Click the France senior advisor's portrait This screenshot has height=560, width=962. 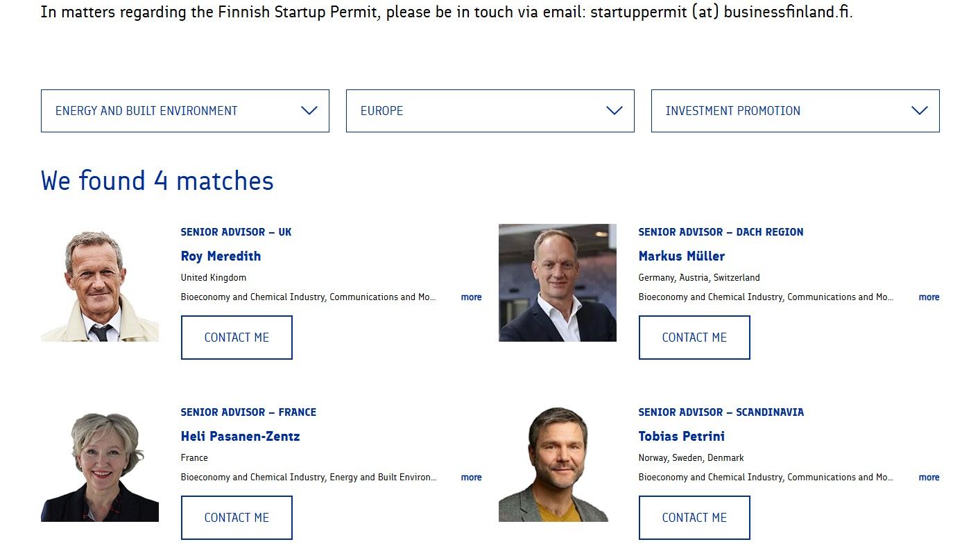[100, 463]
